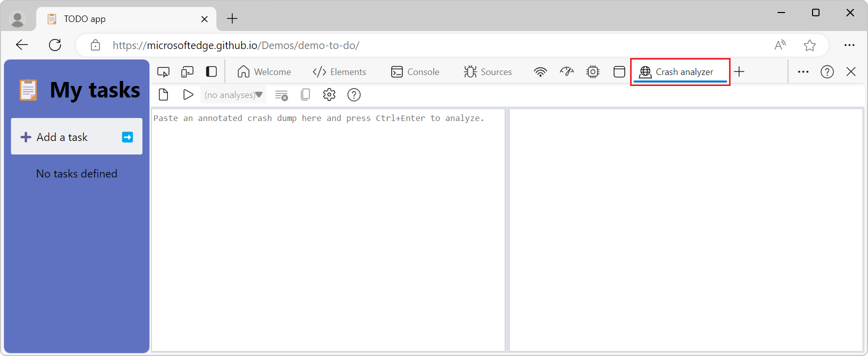The image size is (868, 356).
Task: Click Crash analyzer help question icon
Action: [x=354, y=95]
